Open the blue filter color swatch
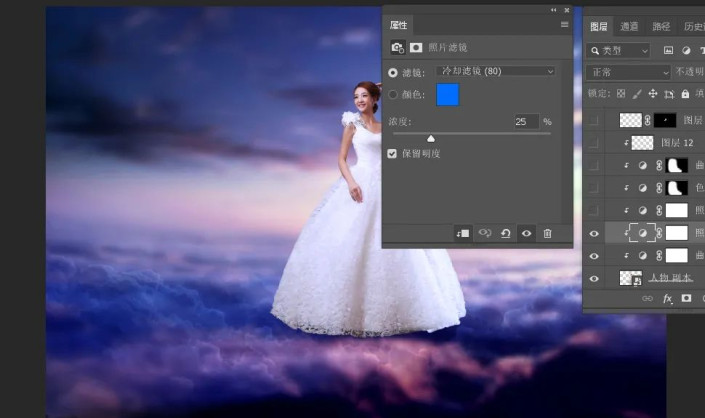The image size is (705, 418). [x=448, y=94]
